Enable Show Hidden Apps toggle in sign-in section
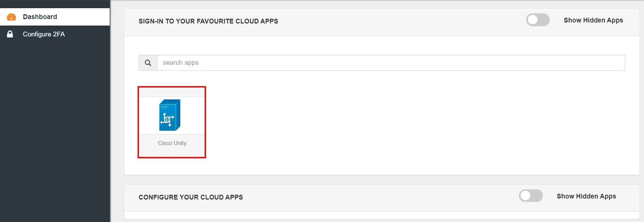The width and height of the screenshot is (644, 222). [x=537, y=20]
